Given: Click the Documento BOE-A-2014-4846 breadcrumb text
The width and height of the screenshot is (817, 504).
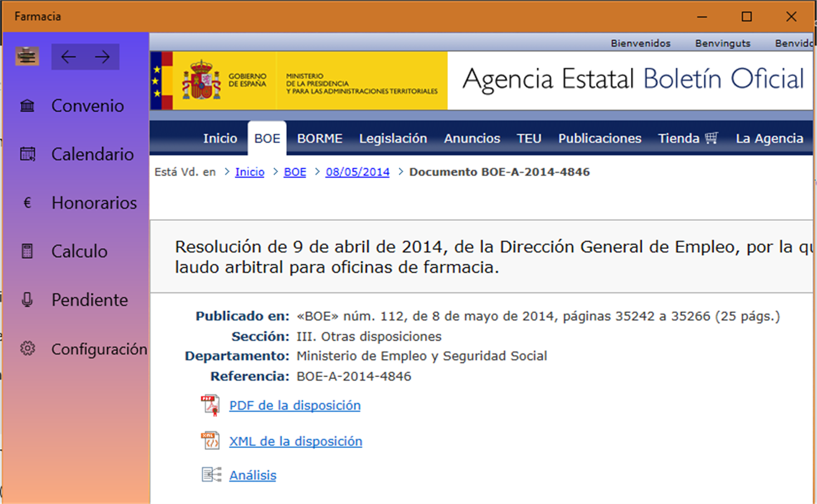Looking at the screenshot, I should (x=500, y=172).
